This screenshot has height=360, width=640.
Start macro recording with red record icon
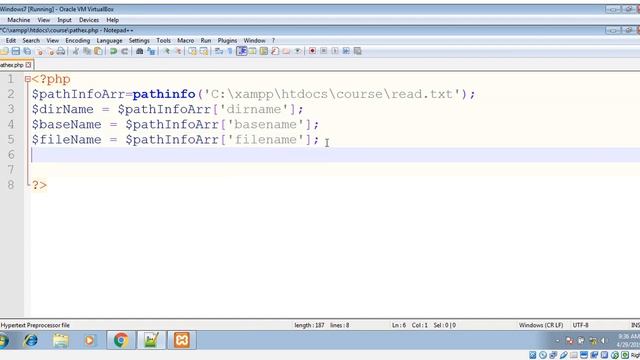tap(312, 51)
